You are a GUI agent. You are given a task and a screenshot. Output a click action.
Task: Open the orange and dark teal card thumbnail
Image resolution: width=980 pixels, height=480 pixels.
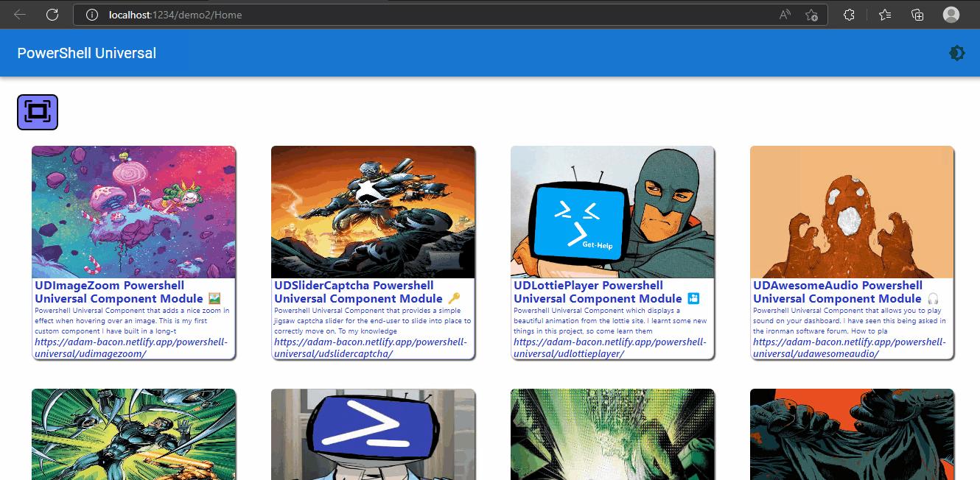tap(852, 434)
